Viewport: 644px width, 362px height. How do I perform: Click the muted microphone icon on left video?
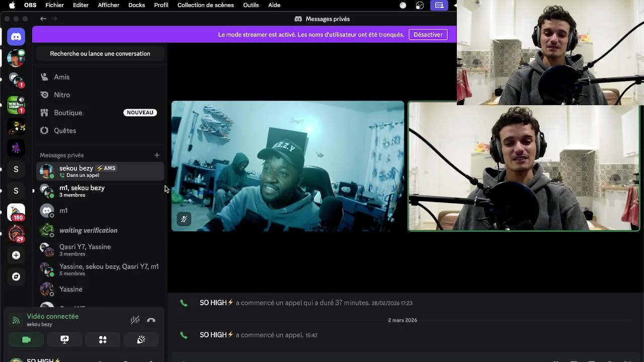click(184, 219)
